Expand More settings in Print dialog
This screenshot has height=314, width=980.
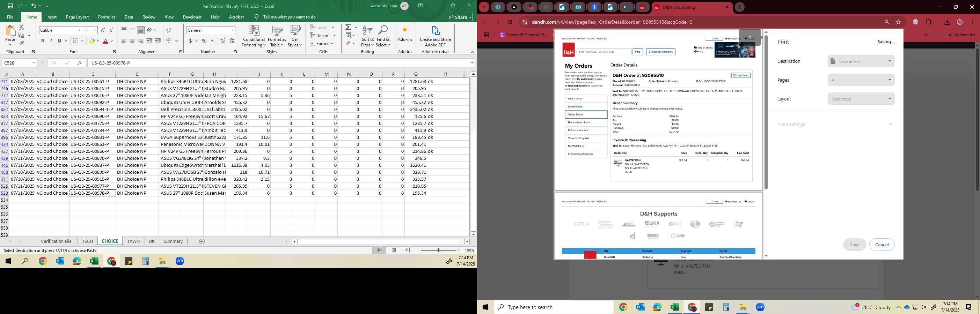tap(835, 124)
